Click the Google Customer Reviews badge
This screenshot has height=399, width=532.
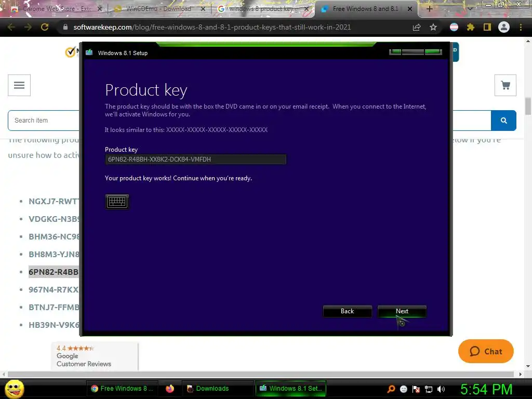pos(95,356)
